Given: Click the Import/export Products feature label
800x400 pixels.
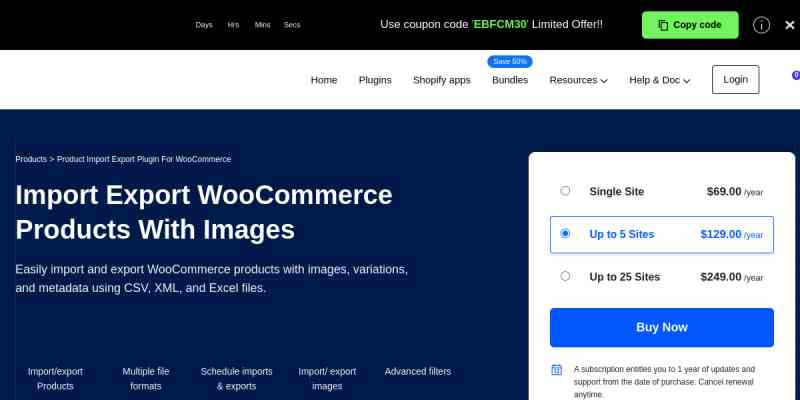Looking at the screenshot, I should [55, 379].
